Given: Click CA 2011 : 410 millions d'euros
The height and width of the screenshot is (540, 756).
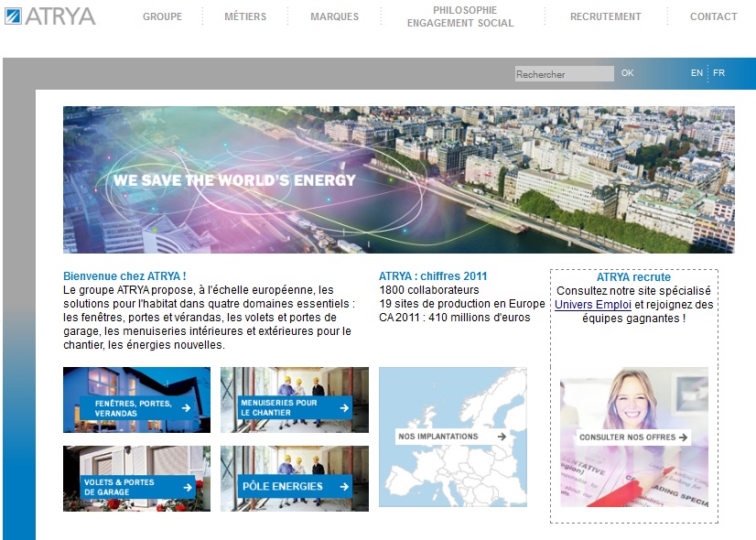Looking at the screenshot, I should click(455, 318).
